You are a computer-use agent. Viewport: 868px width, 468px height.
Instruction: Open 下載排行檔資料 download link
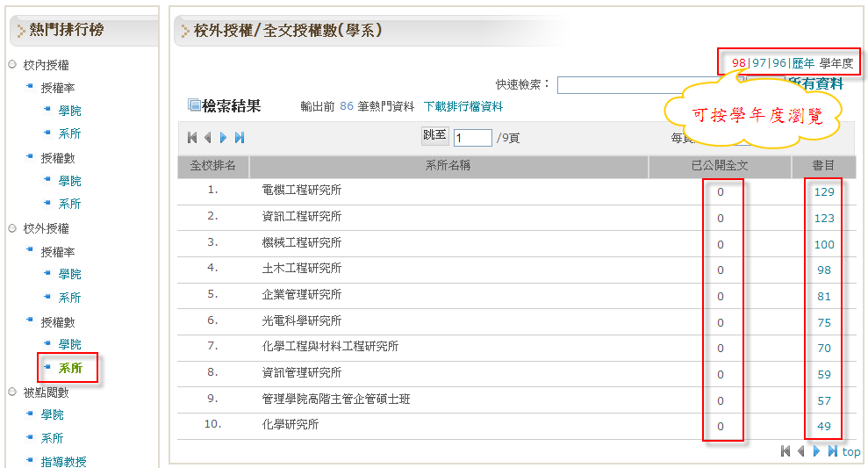(463, 106)
